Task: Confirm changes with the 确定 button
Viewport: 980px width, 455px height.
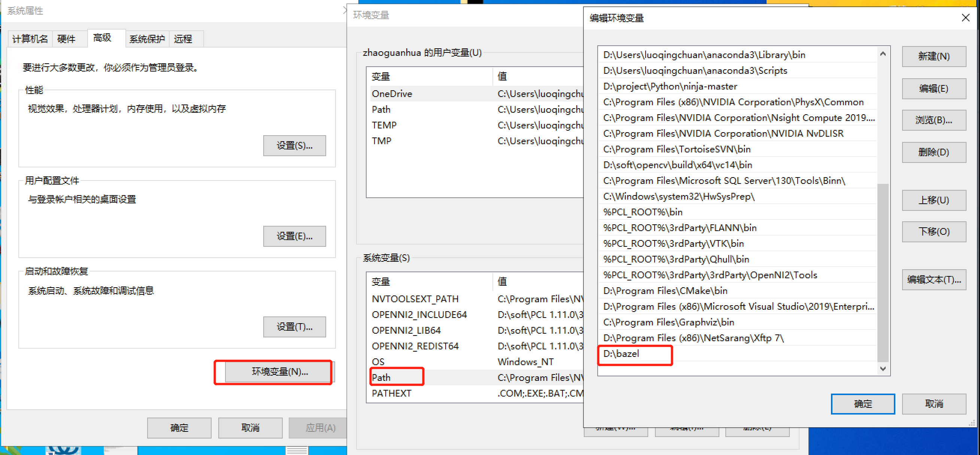Action: [x=863, y=404]
